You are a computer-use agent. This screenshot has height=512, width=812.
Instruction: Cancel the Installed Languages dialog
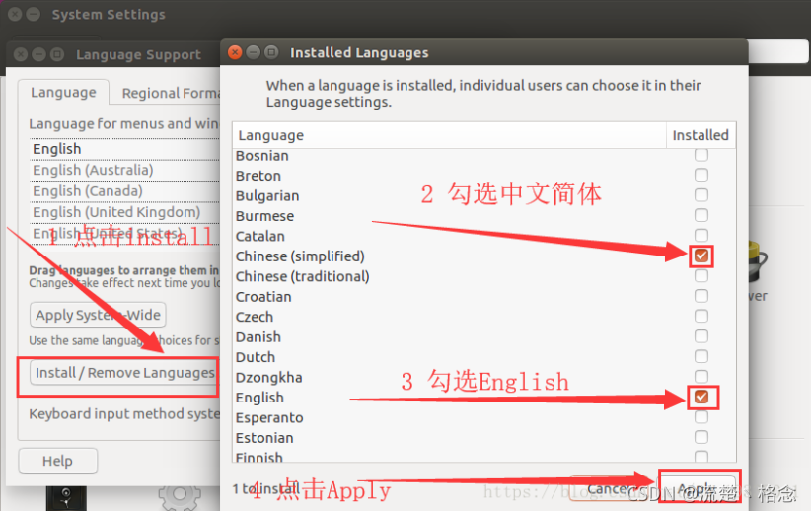click(x=610, y=488)
